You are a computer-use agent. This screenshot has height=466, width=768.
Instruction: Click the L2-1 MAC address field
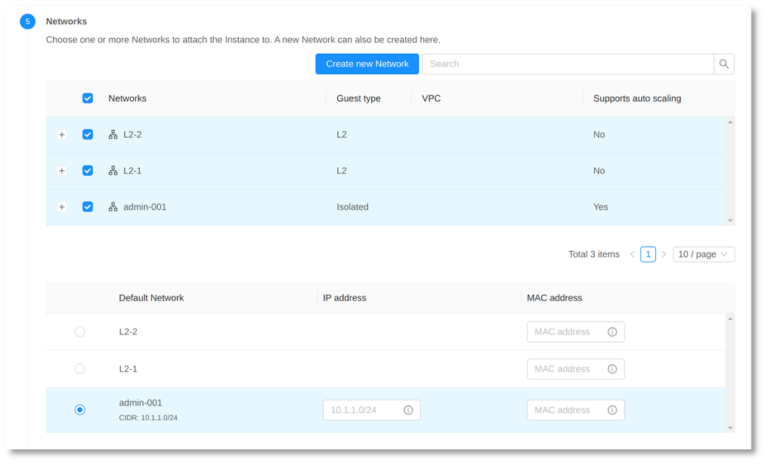coord(576,369)
